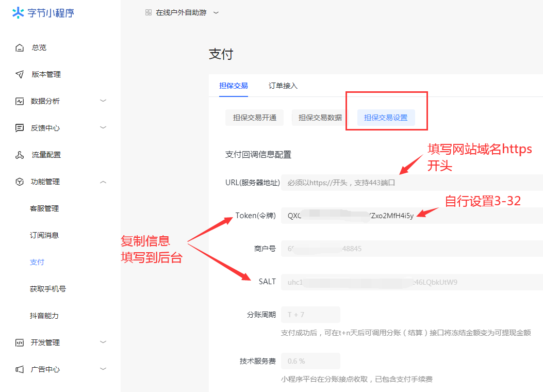Open 获取手机号 in the sidebar

48,289
